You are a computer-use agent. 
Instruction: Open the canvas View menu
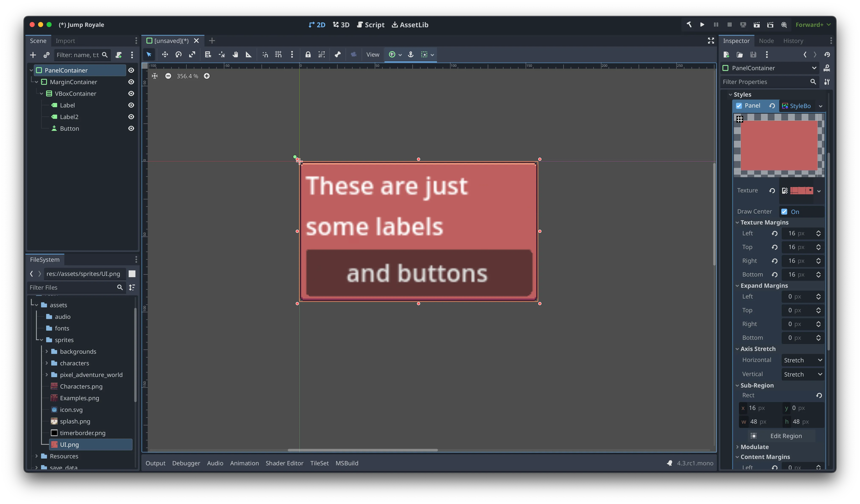click(373, 55)
